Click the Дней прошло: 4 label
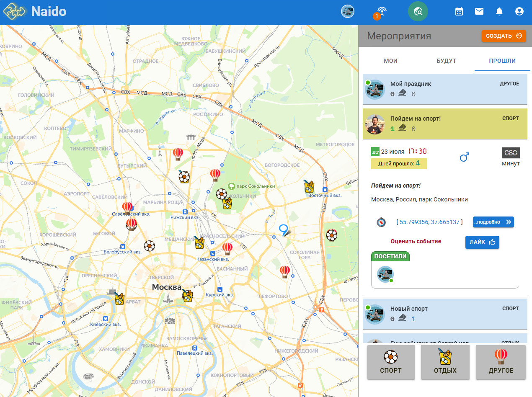The image size is (532, 397). coord(399,163)
